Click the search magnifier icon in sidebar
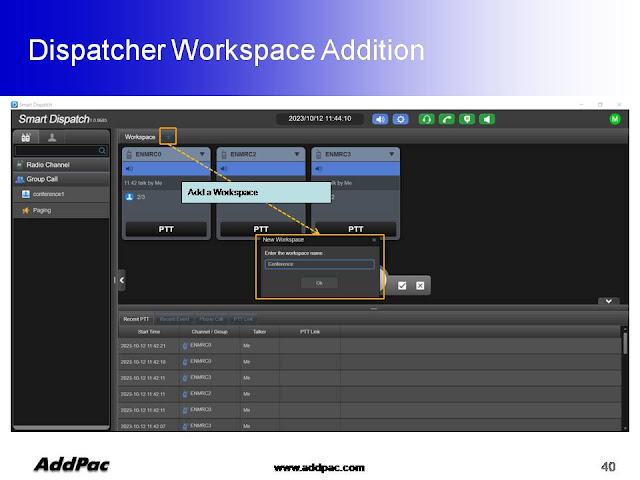 (102, 151)
